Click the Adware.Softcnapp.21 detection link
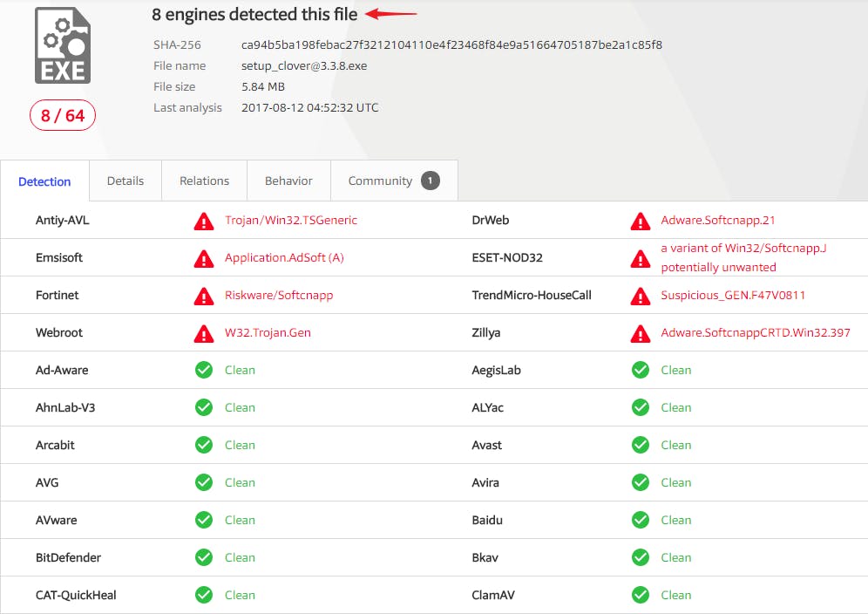 [x=718, y=221]
